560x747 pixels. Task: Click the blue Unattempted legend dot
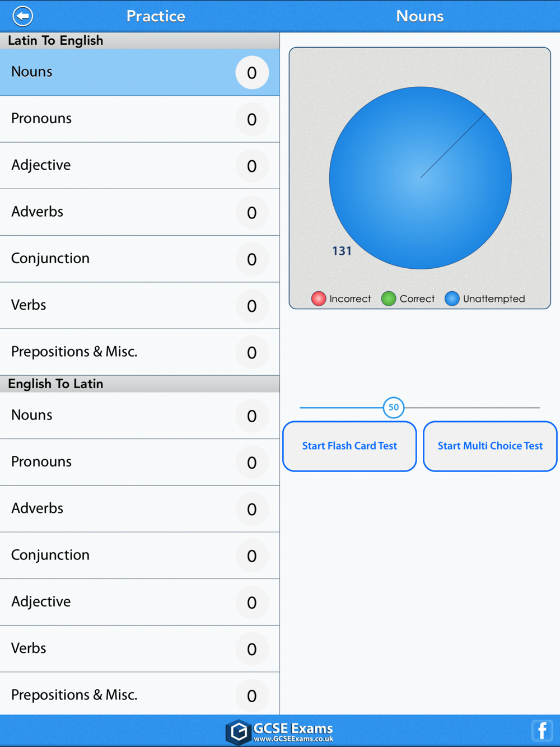point(452,299)
